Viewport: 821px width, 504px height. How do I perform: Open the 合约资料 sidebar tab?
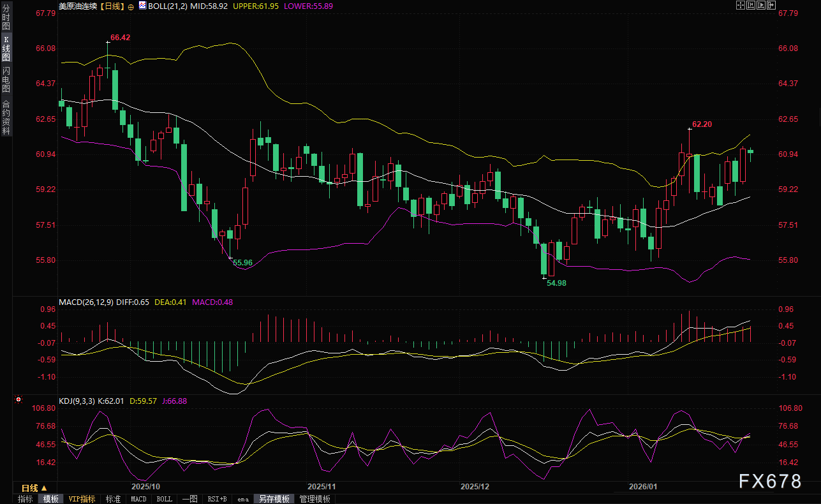6,117
